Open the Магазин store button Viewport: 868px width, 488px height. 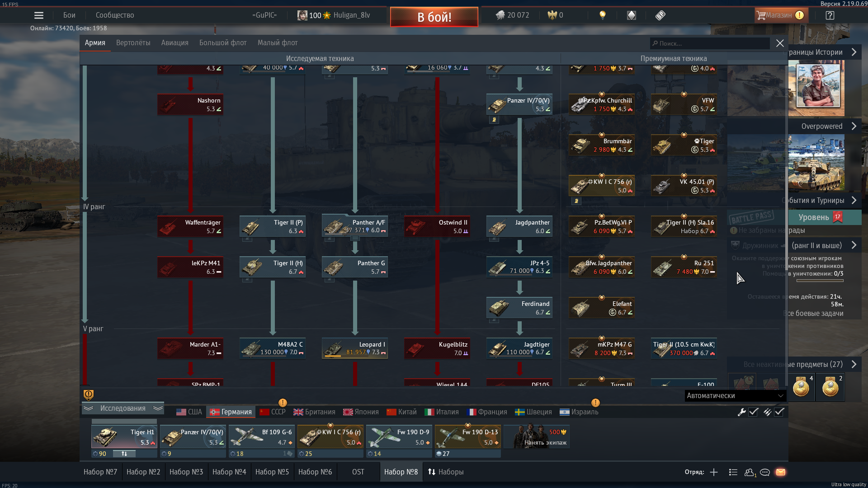tap(780, 15)
